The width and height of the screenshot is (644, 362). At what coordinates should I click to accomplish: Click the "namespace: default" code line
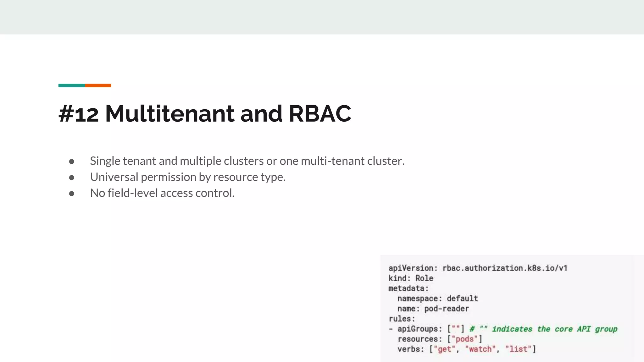(438, 298)
